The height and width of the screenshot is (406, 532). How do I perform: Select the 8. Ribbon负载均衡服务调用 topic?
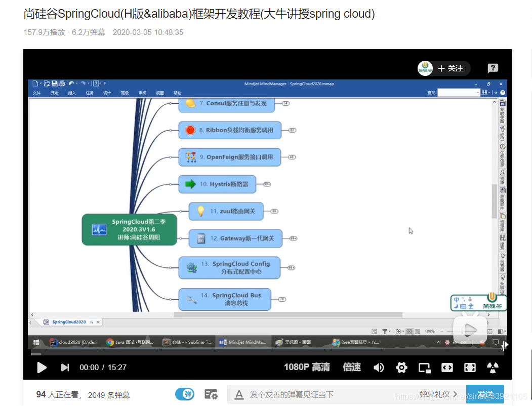pyautogui.click(x=230, y=130)
